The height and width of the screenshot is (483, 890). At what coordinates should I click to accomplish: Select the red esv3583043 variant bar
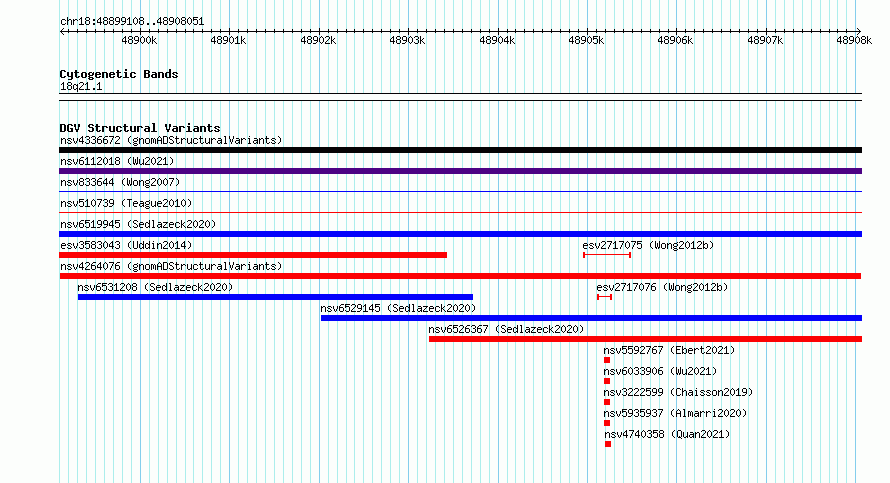253,255
